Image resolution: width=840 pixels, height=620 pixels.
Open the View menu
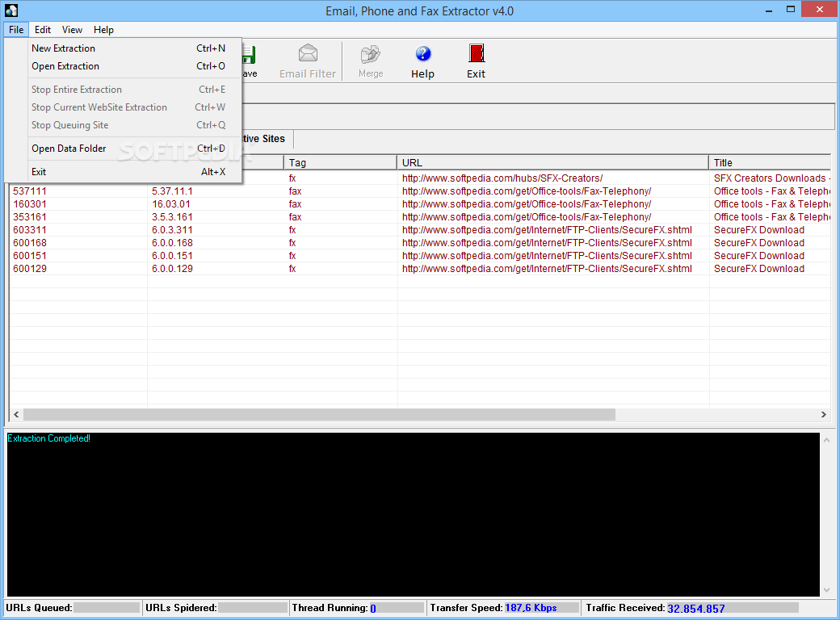pyautogui.click(x=72, y=29)
